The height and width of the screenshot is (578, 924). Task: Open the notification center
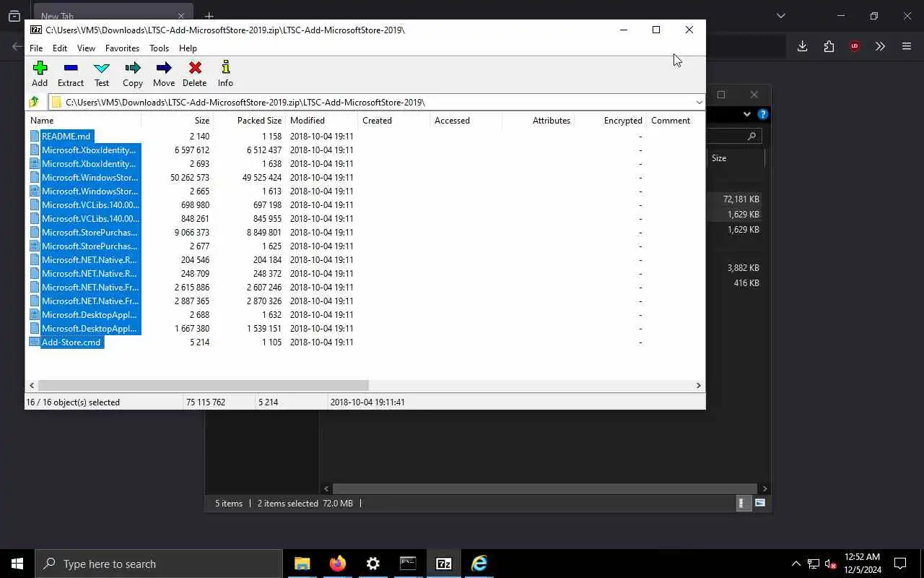click(900, 564)
